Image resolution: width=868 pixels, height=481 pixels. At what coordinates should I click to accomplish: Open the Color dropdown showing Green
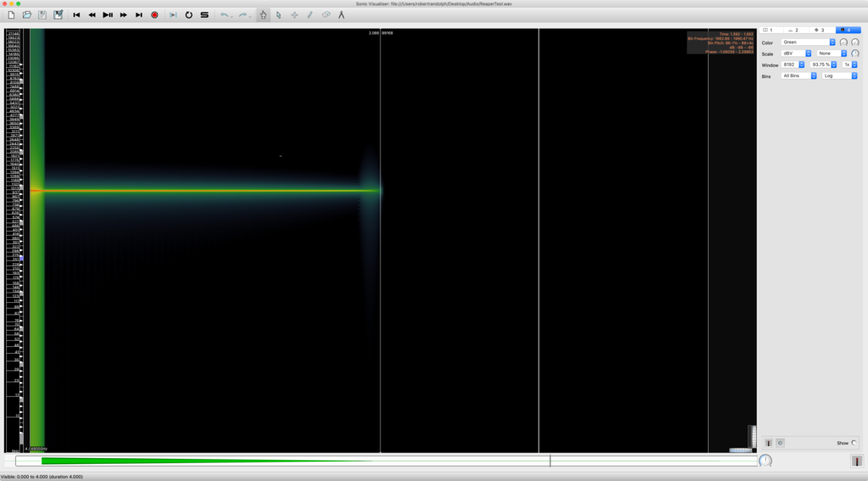pos(808,42)
